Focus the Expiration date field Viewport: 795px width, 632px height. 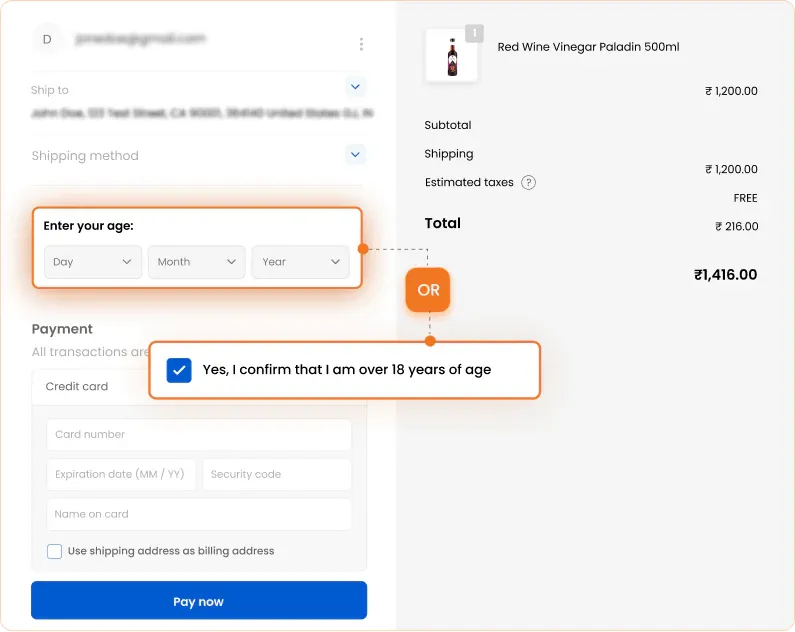pos(121,474)
